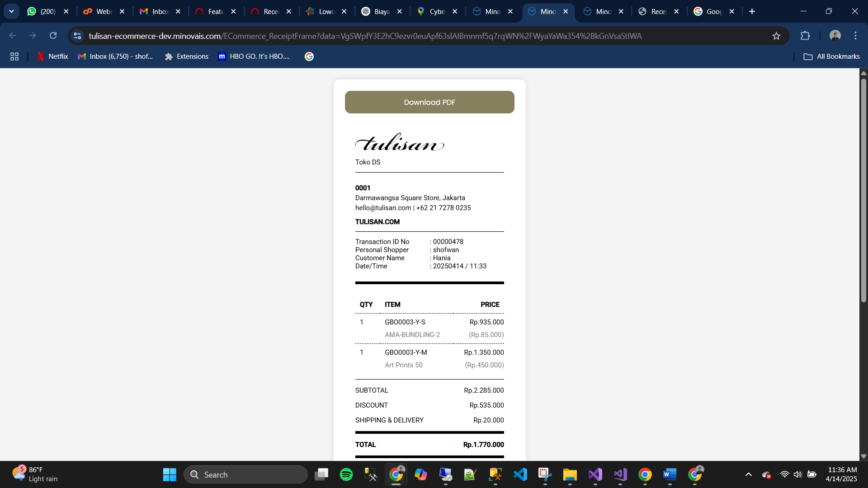The image size is (868, 488).
Task: Open Chrome three-dot menu
Action: tap(855, 36)
